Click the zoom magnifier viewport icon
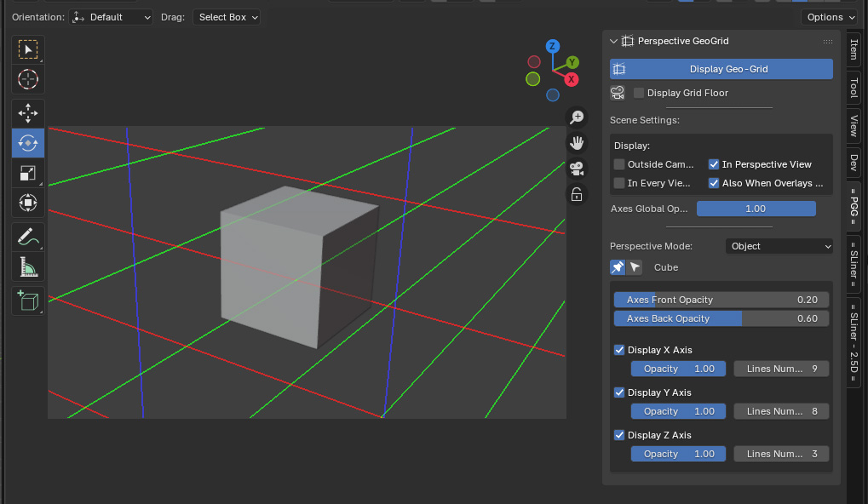 tap(577, 117)
